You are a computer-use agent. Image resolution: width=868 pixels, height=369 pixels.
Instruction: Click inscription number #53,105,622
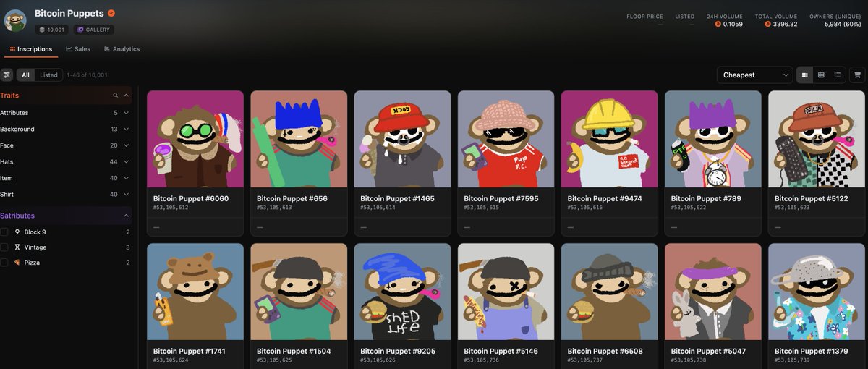click(x=688, y=208)
